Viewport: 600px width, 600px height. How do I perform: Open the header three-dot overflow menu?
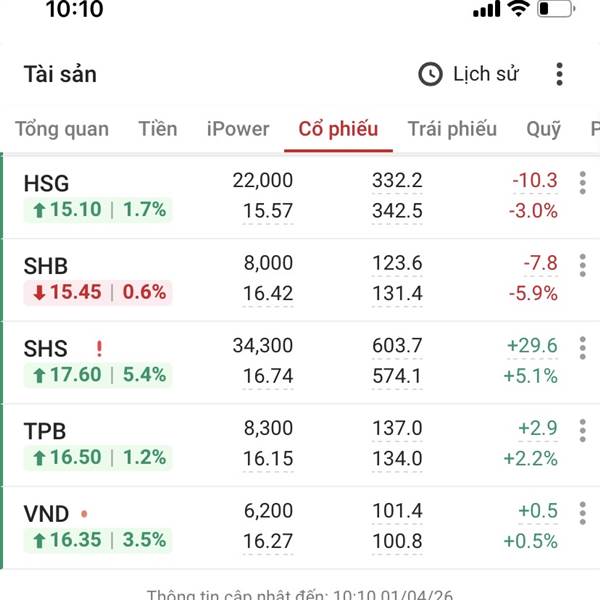point(559,74)
